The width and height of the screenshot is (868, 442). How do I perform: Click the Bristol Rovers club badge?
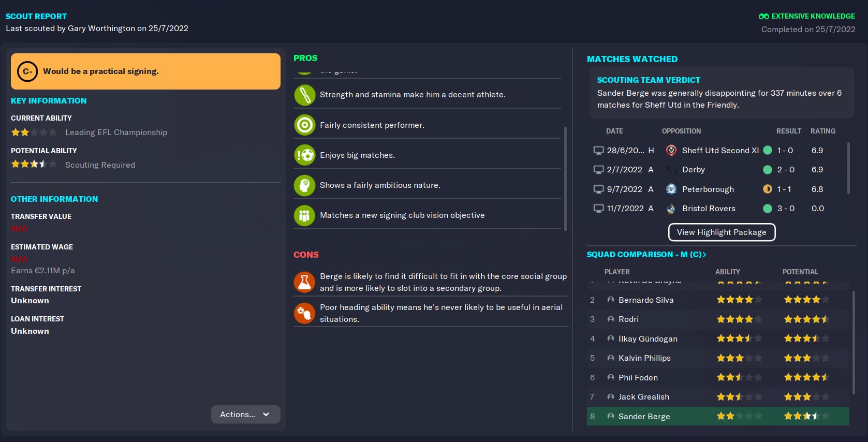tap(671, 209)
